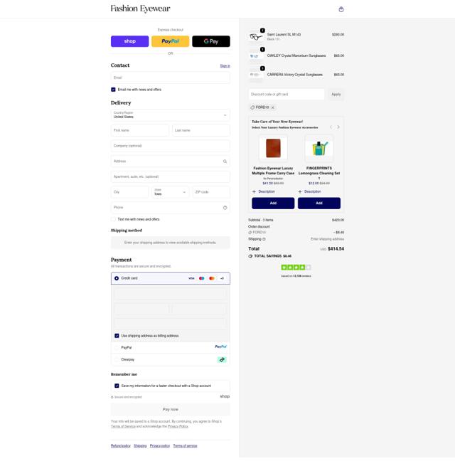This screenshot has width=455, height=476.
Task: Select the Clearpay payment option
Action: [117, 360]
